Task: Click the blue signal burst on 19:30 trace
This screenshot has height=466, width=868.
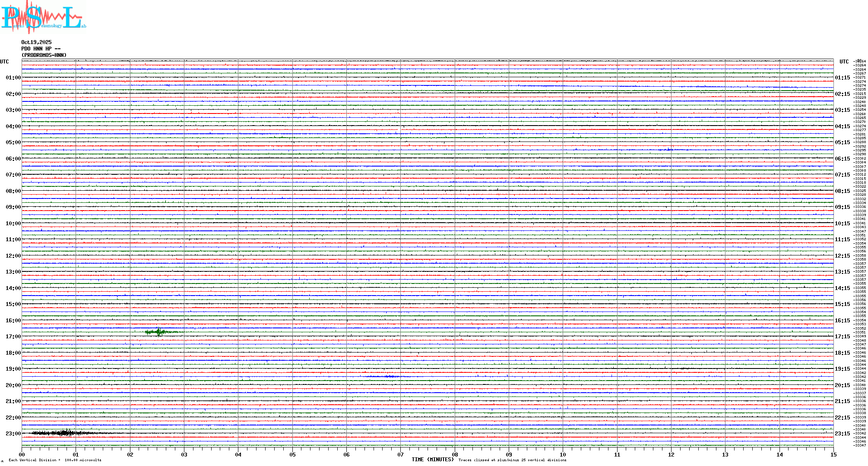Action: tap(390, 377)
